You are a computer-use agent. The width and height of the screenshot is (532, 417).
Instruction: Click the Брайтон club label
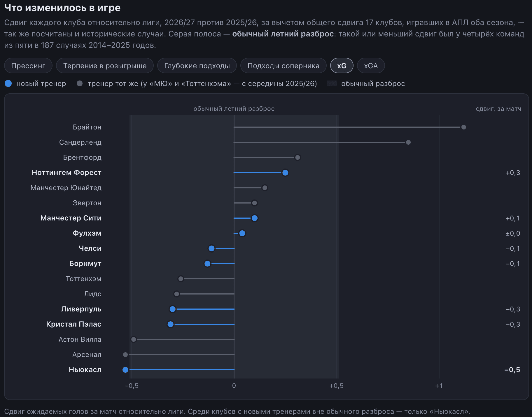pyautogui.click(x=87, y=127)
